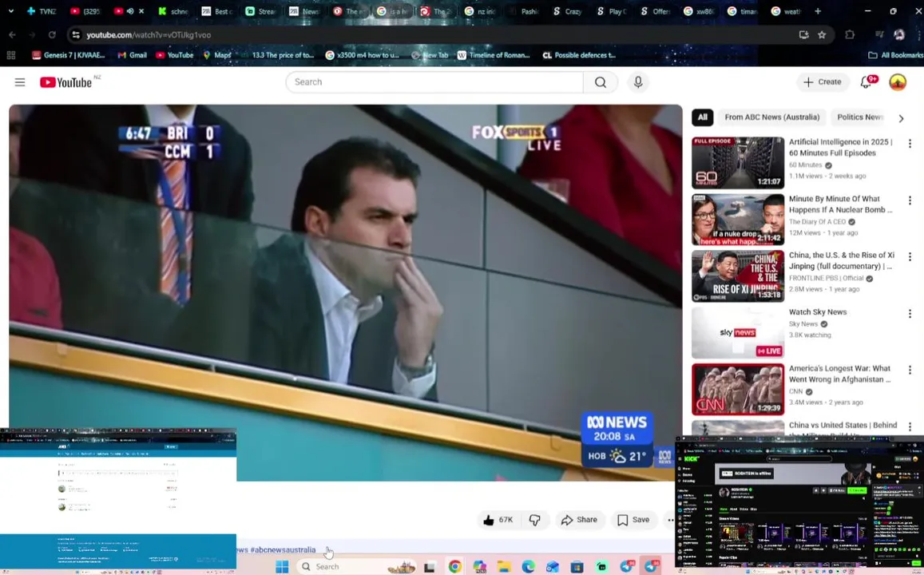
Task: Open Google Chrome from the taskbar
Action: (455, 567)
